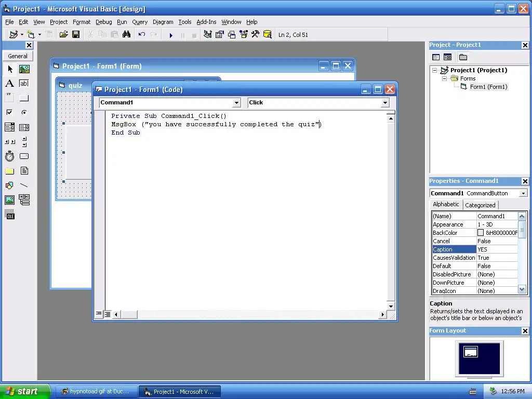
Task: Open the Add Form dropdown arrow
Action: (x=39, y=34)
